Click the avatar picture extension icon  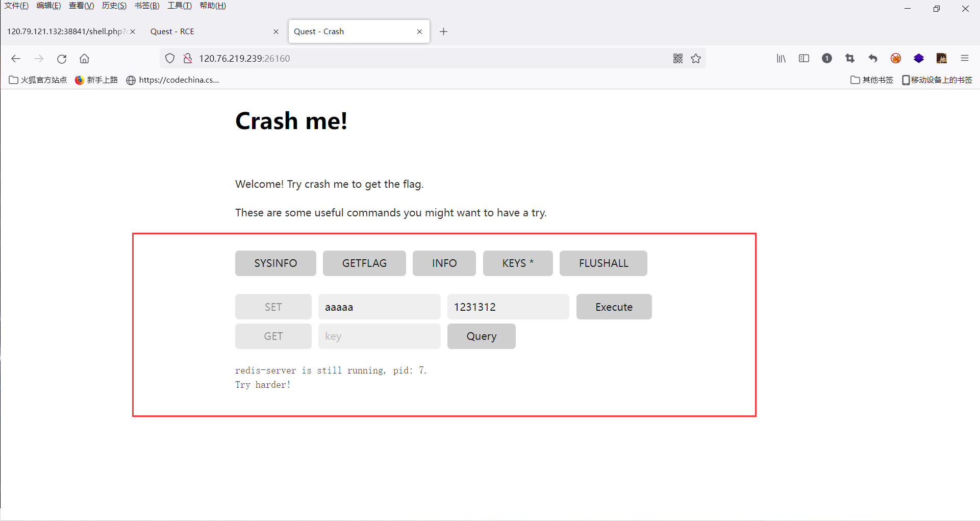pyautogui.click(x=942, y=59)
